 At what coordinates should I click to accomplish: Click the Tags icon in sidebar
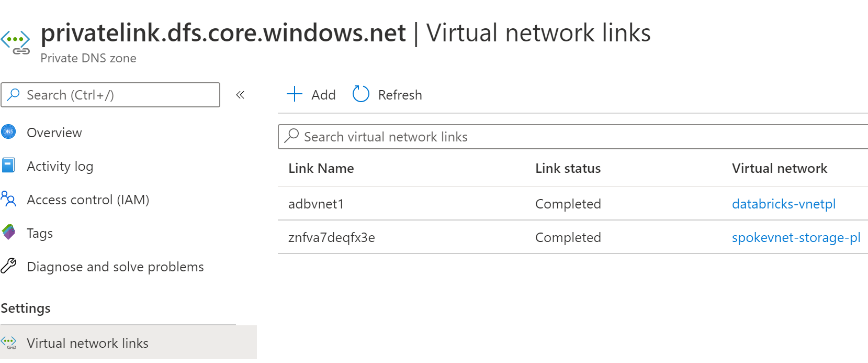[8, 232]
